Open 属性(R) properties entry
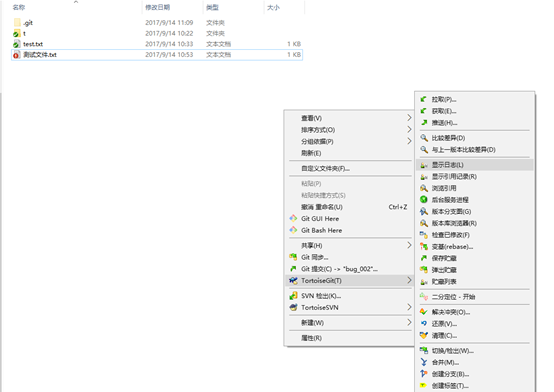554x392 pixels. point(349,338)
